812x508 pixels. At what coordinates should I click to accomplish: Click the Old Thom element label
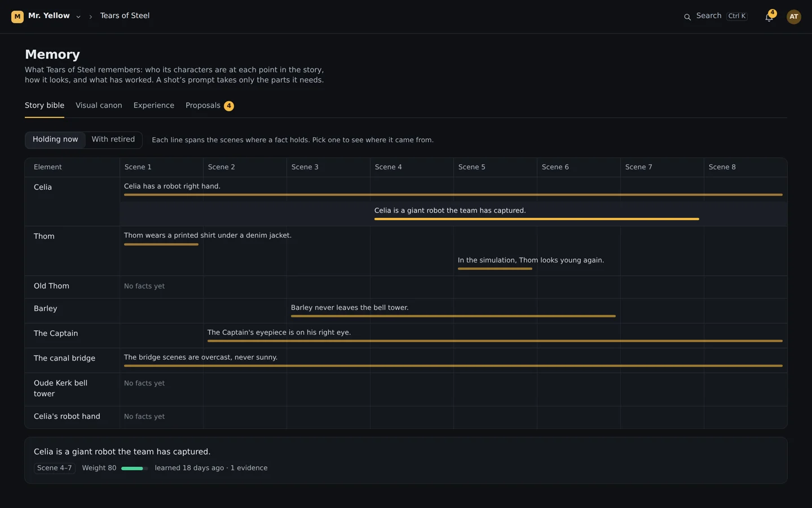click(x=51, y=286)
